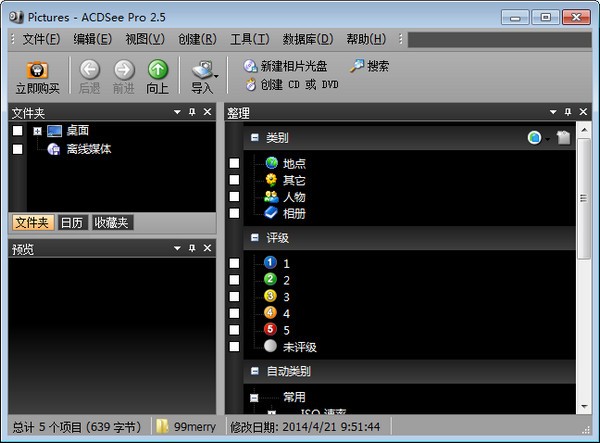Click the 创建 CD 或 DVD icon
600x443 pixels.
tap(251, 84)
